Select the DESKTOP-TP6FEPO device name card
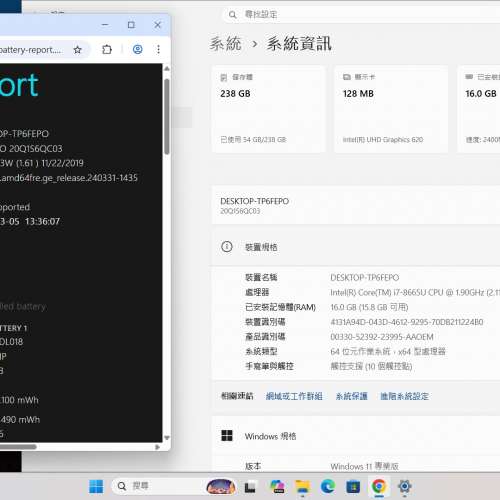This screenshot has height=500, width=500. [356, 205]
